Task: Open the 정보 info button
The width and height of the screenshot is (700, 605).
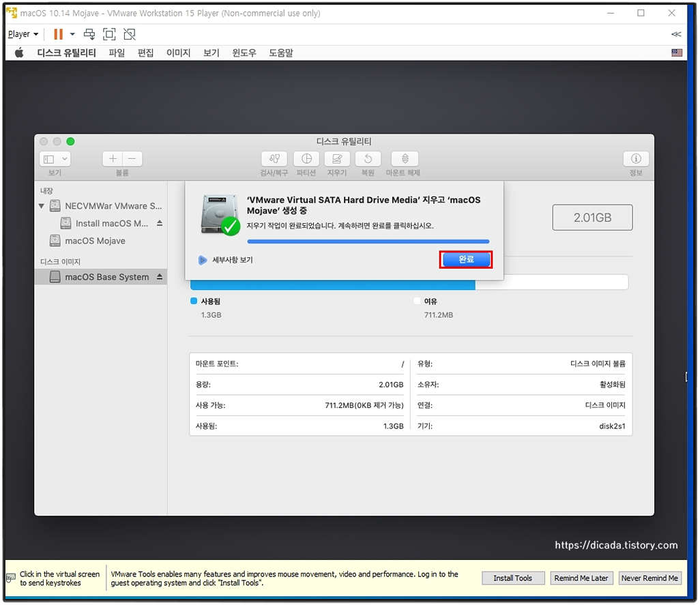Action: coord(636,159)
